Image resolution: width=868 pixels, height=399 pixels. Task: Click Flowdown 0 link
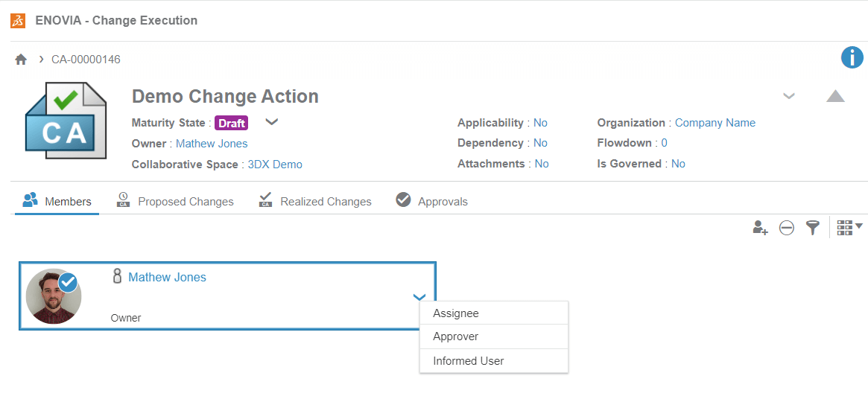pyautogui.click(x=665, y=143)
